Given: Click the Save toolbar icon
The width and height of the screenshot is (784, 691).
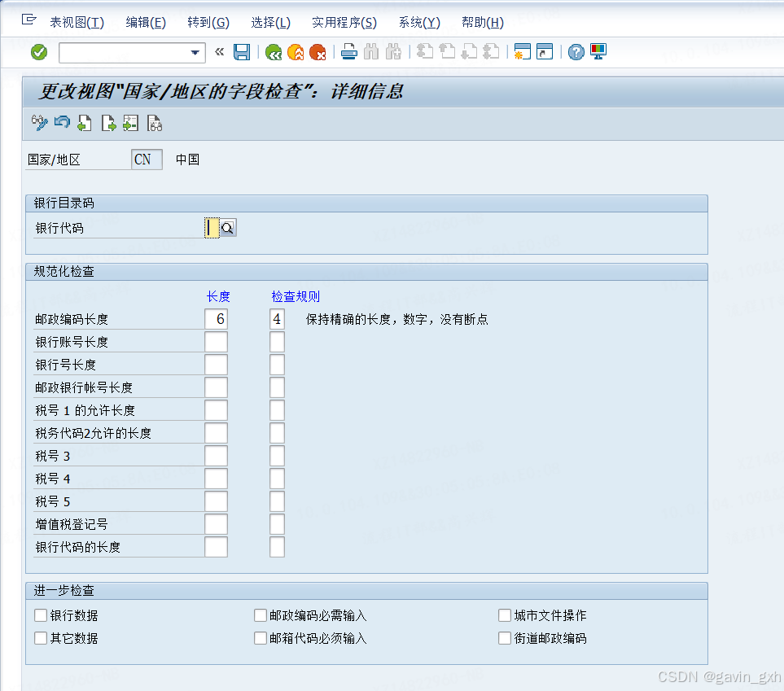Looking at the screenshot, I should (241, 51).
